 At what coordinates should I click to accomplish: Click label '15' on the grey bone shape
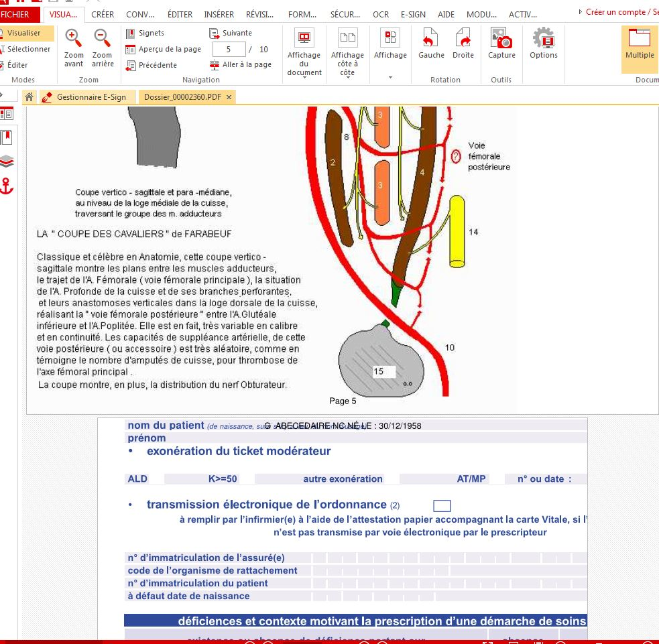pos(379,371)
